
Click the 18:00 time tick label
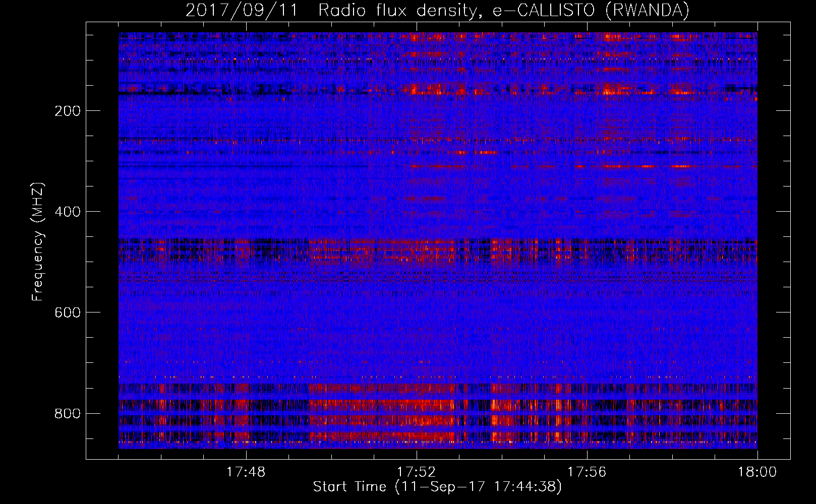[x=757, y=472]
